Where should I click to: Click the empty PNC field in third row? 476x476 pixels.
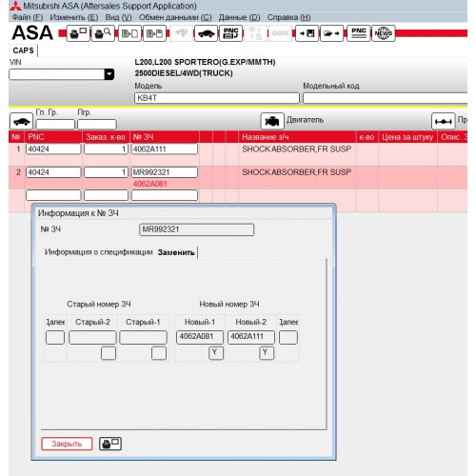tap(53, 195)
